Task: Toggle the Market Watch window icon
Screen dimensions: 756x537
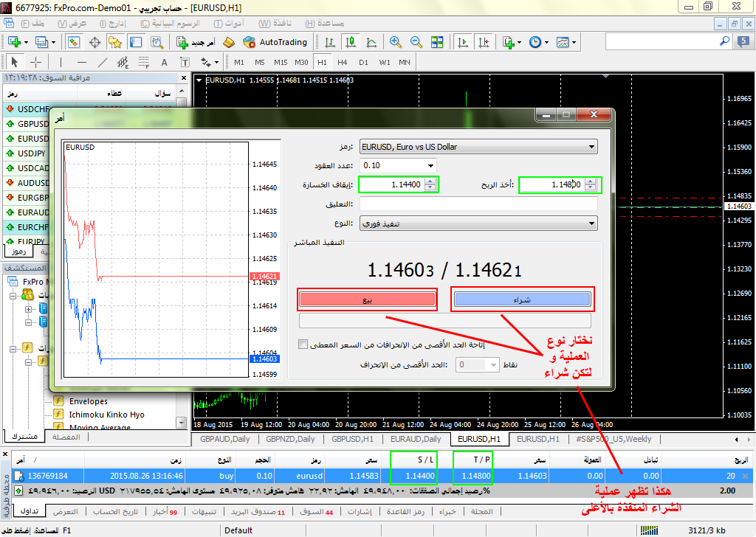Action: point(74,42)
